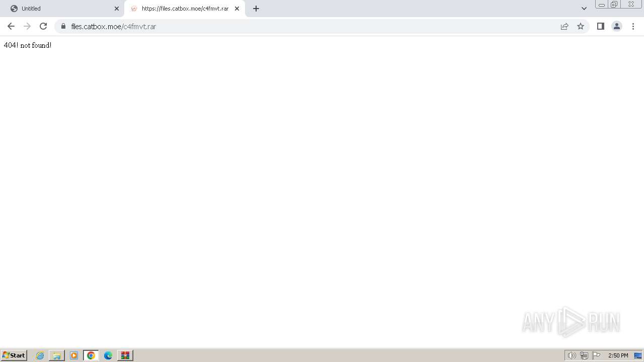Open Microsoft Edge from taskbar
The height and width of the screenshot is (362, 644).
(x=108, y=355)
